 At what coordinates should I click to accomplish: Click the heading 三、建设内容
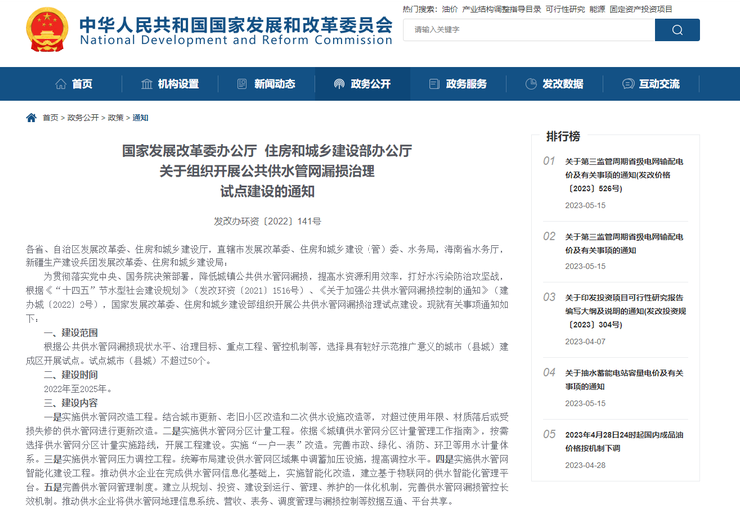click(71, 403)
